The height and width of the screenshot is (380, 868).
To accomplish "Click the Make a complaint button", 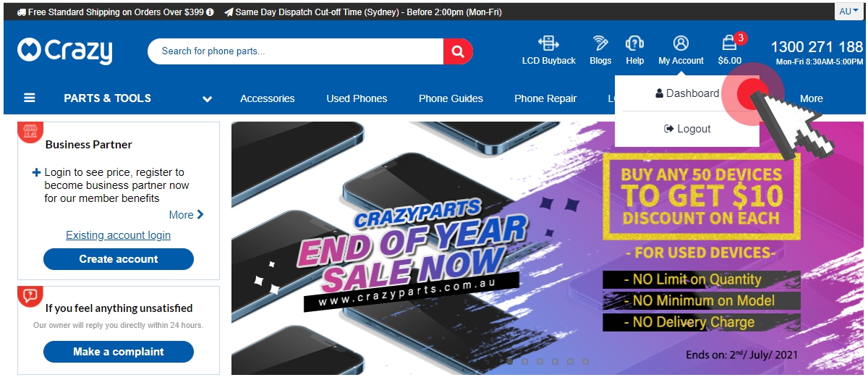I will pyautogui.click(x=119, y=352).
